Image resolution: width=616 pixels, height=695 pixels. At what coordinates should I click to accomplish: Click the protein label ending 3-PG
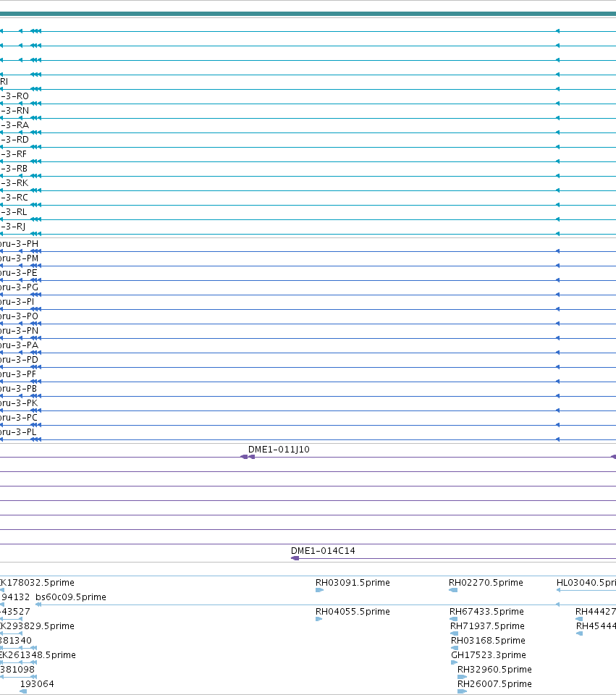[19, 287]
